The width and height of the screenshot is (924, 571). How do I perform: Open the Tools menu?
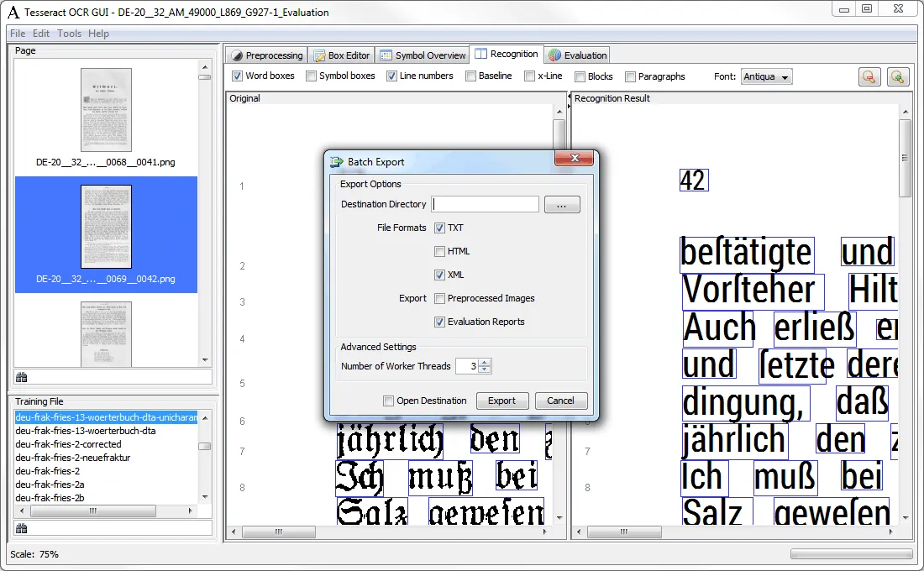[x=69, y=34]
